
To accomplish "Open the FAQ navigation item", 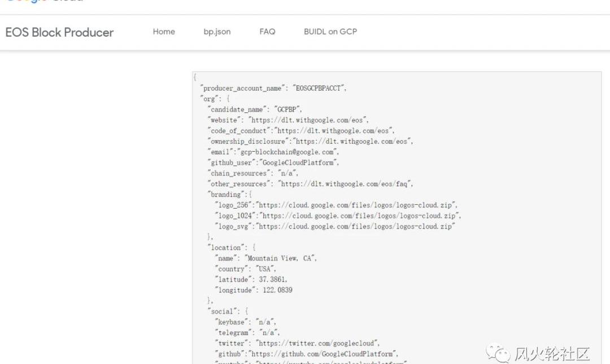I will (x=267, y=32).
